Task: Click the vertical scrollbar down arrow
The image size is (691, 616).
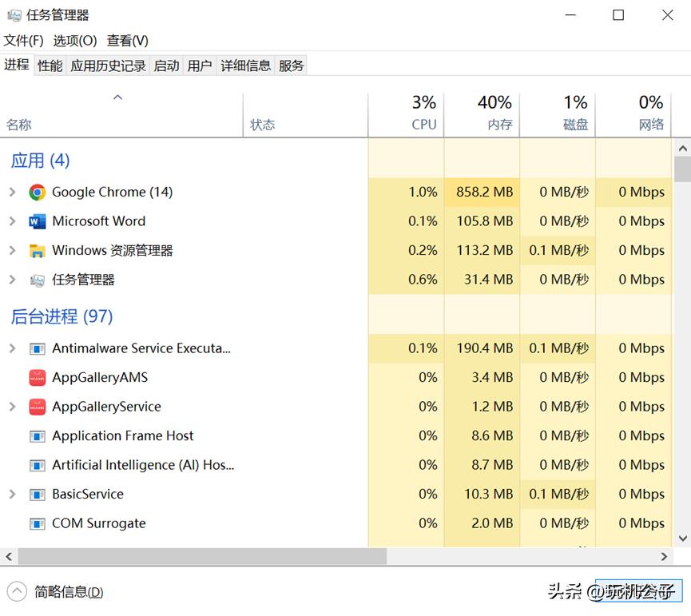Action: tap(682, 539)
